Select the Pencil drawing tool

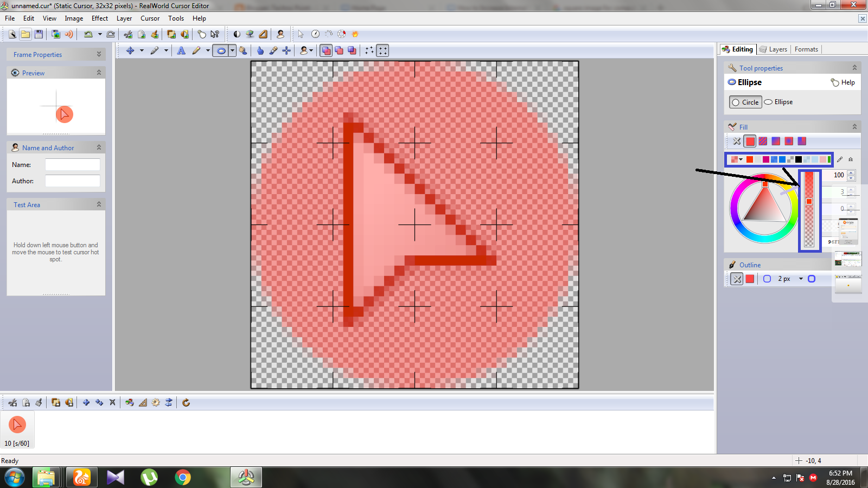point(196,50)
